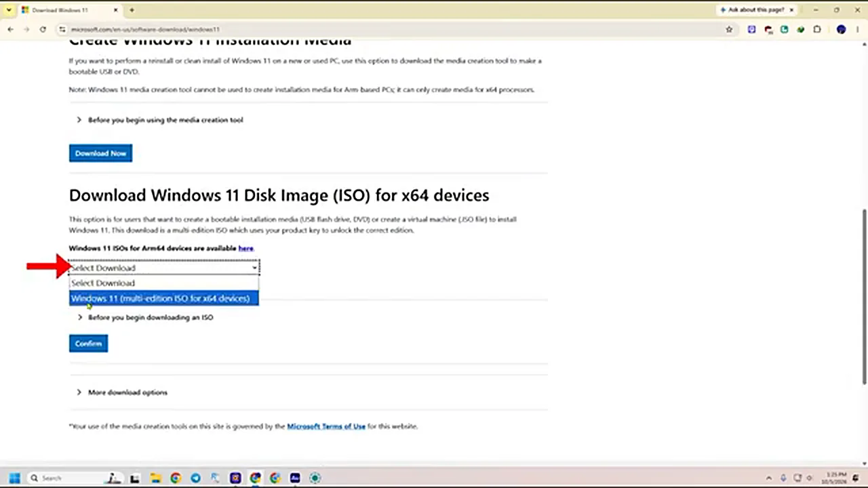The image size is (868, 488).
Task: Pick the Select Download placeholder option
Action: pyautogui.click(x=163, y=283)
